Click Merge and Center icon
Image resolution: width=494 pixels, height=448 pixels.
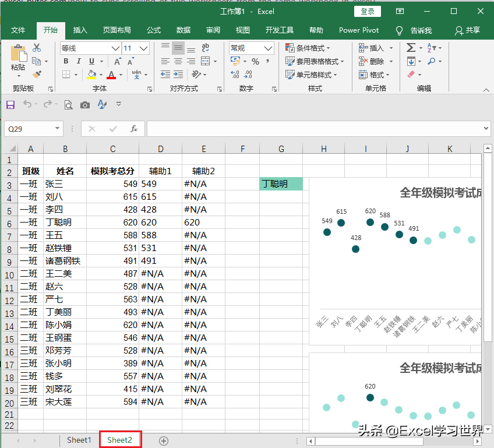point(206,61)
